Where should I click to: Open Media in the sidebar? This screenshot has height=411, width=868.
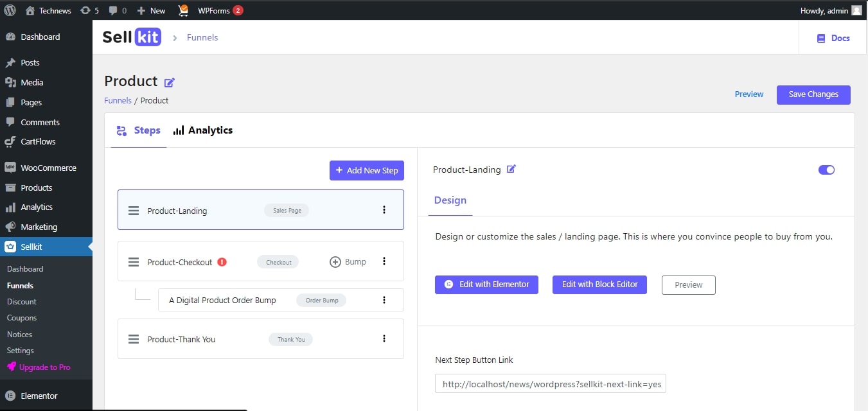(46, 83)
